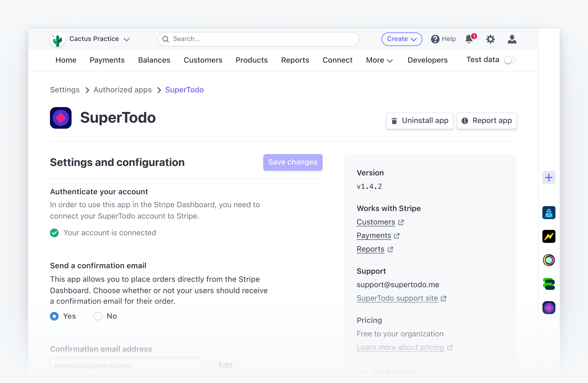Open user profile icon
Screen dimensions: 588x383
click(512, 39)
